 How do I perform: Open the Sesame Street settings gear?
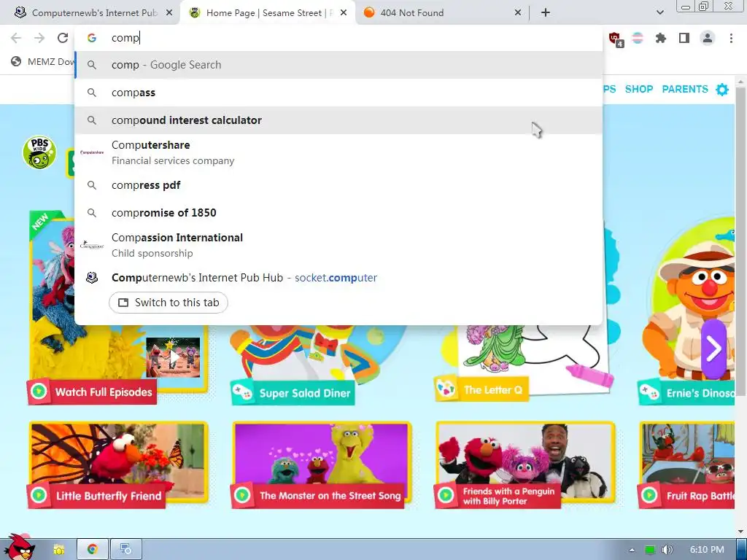(x=722, y=90)
